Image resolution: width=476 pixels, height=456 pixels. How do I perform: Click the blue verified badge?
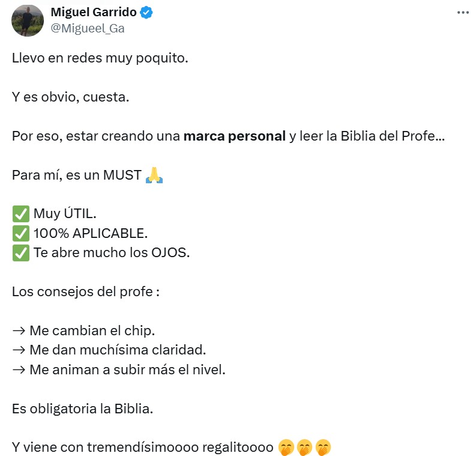[x=146, y=13]
